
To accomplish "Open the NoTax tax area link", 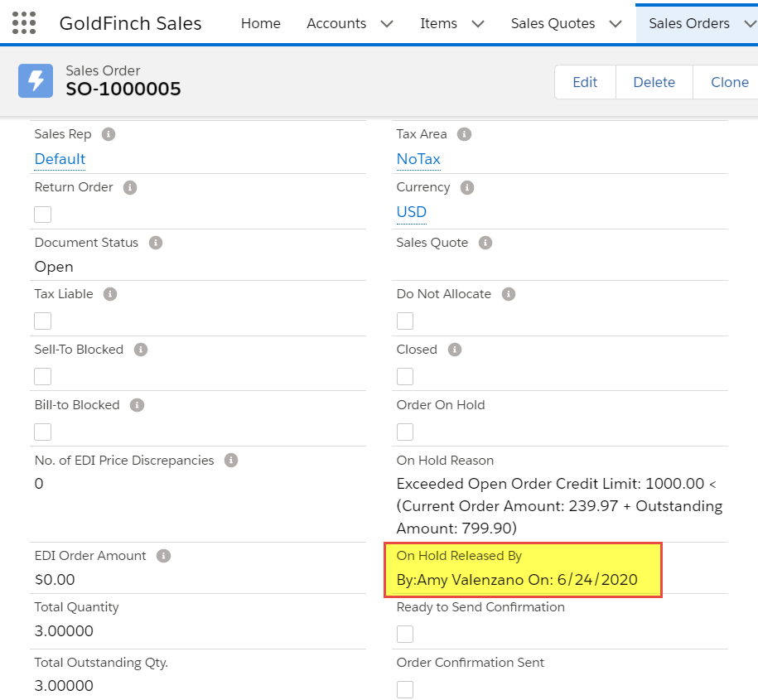I will pos(418,159).
